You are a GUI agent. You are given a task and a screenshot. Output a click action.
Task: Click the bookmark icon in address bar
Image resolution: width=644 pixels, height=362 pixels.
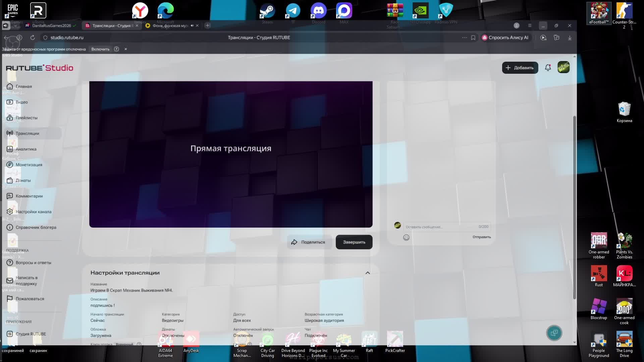[473, 38]
